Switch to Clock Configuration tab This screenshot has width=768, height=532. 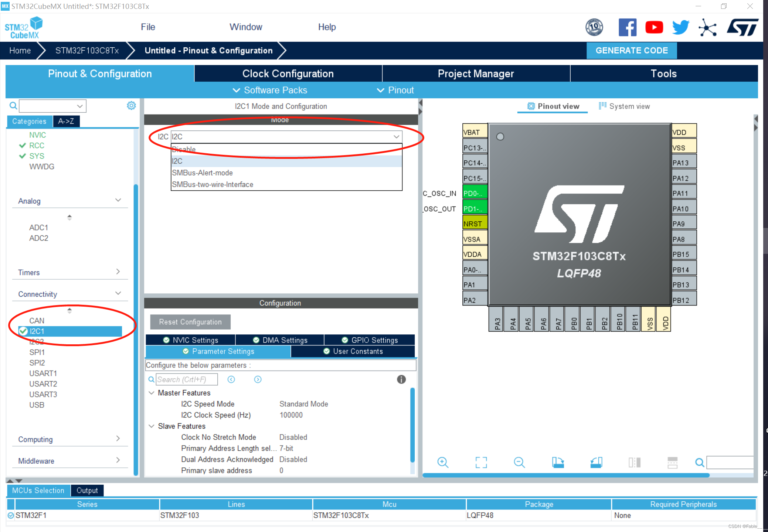click(x=288, y=74)
